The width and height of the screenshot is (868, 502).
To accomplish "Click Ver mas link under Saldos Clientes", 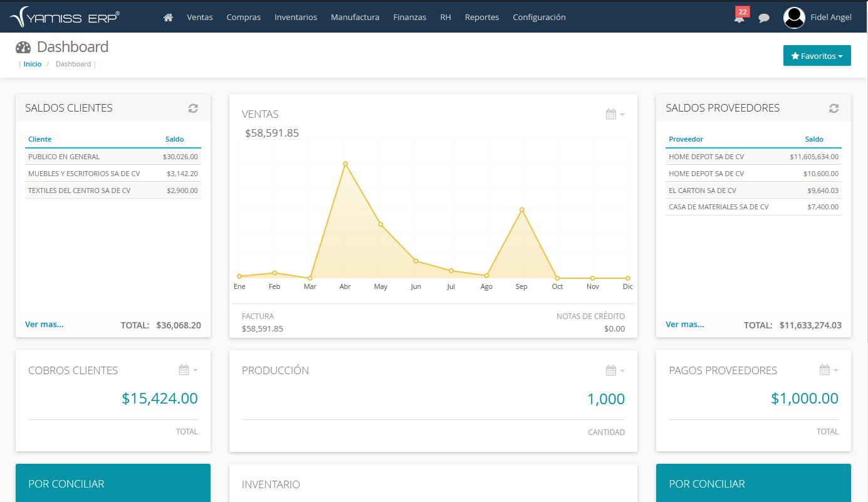I will tap(44, 325).
